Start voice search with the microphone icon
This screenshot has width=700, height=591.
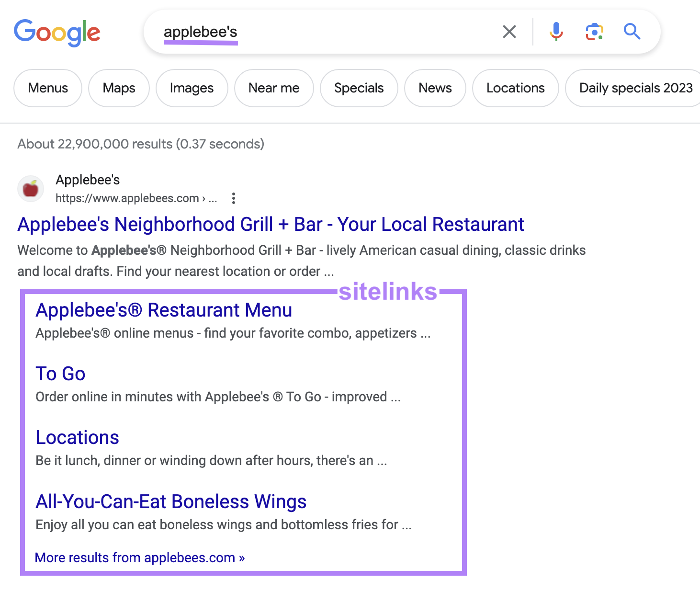tap(556, 32)
